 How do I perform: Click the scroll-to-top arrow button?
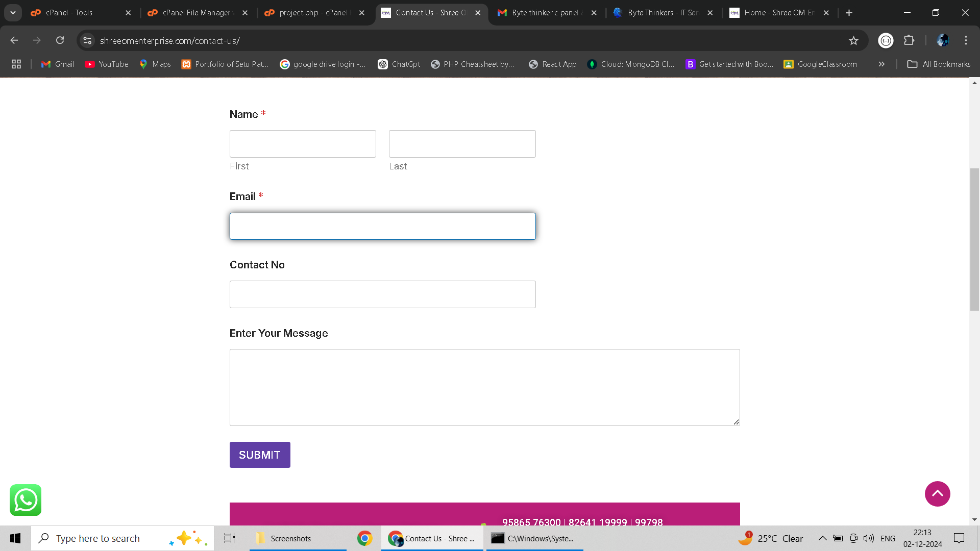coord(937,494)
